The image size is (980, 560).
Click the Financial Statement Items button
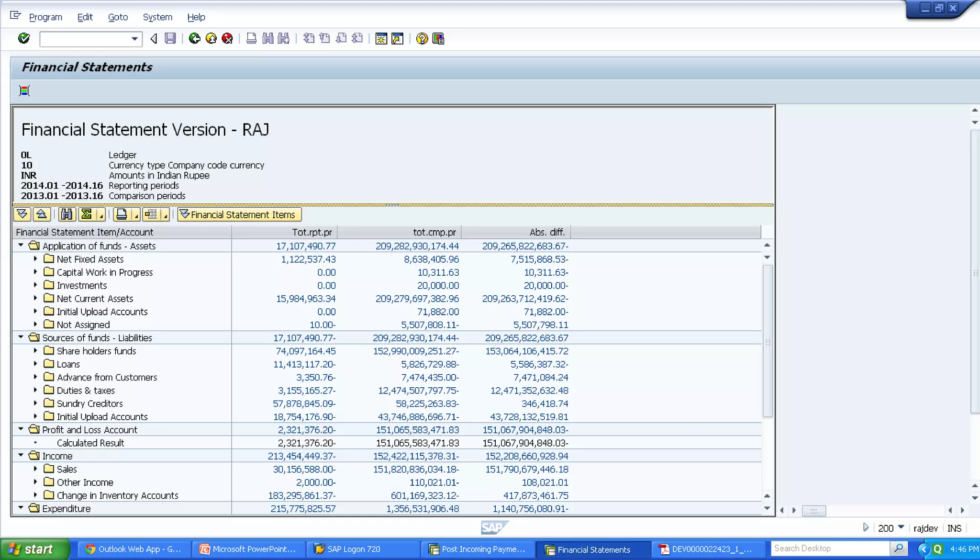(239, 214)
